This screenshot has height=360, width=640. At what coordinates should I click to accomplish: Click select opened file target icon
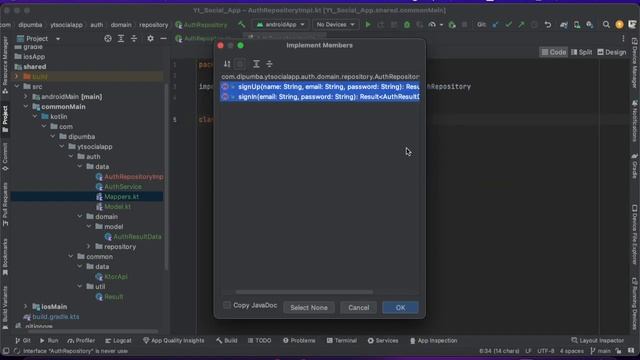pyautogui.click(x=108, y=38)
